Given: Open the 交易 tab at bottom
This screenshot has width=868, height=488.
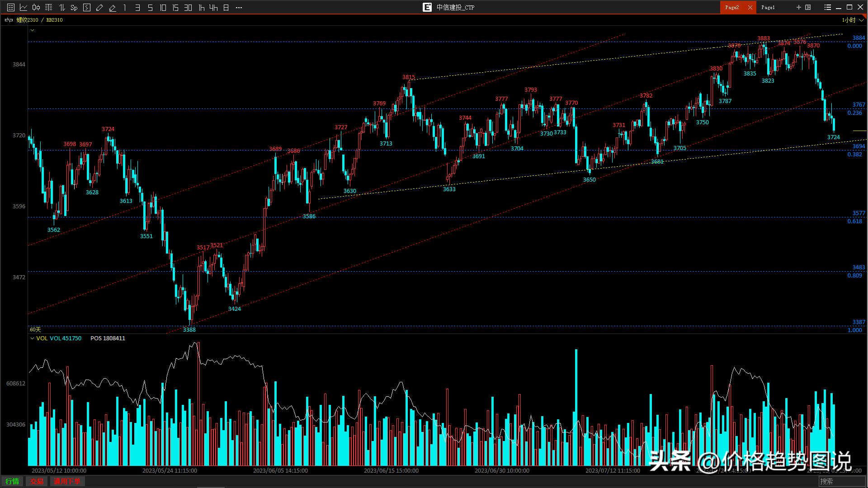Looking at the screenshot, I should [x=37, y=481].
